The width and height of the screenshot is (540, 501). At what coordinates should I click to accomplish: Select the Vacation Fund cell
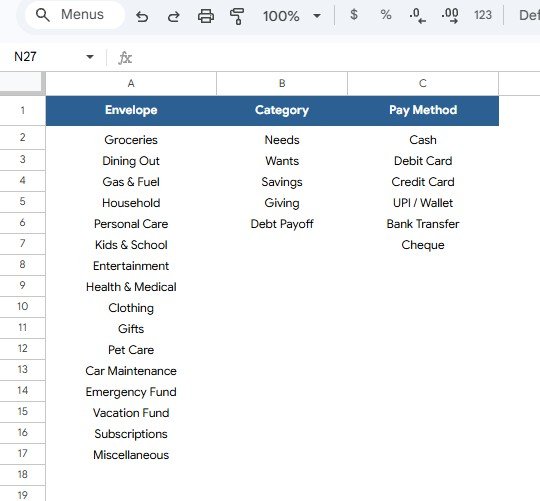pyautogui.click(x=131, y=413)
